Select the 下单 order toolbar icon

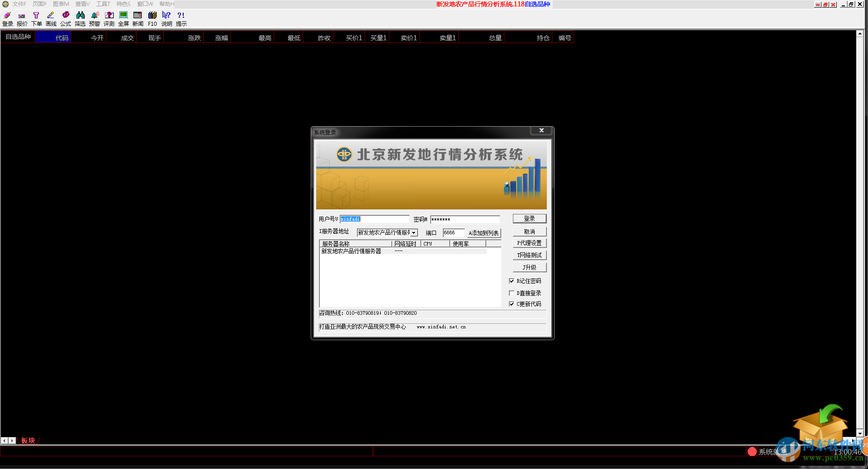pyautogui.click(x=36, y=19)
